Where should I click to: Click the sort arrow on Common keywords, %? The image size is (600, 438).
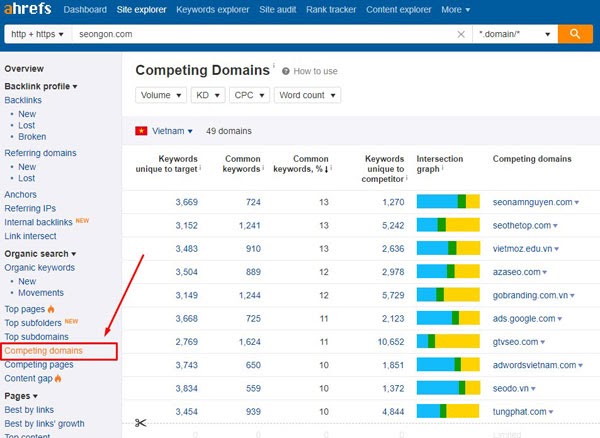[326, 169]
